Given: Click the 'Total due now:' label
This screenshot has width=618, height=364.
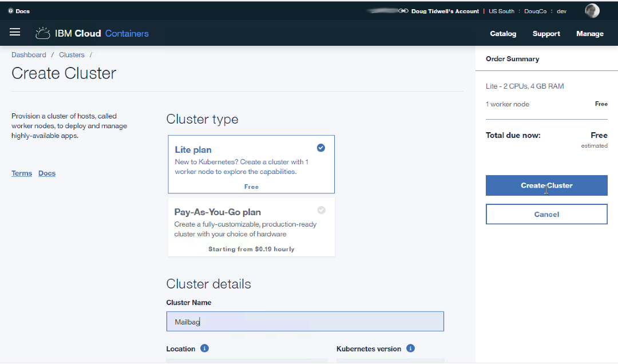Looking at the screenshot, I should coord(513,135).
